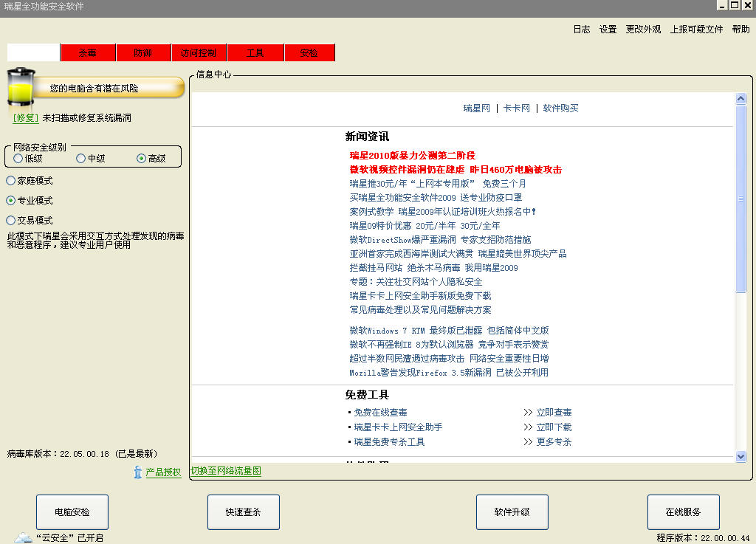
Task: Open the 帮助 menu
Action: [x=740, y=30]
